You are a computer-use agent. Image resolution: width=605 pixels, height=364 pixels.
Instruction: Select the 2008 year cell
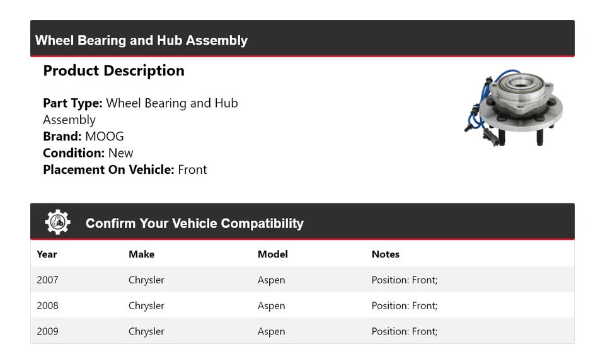point(47,306)
